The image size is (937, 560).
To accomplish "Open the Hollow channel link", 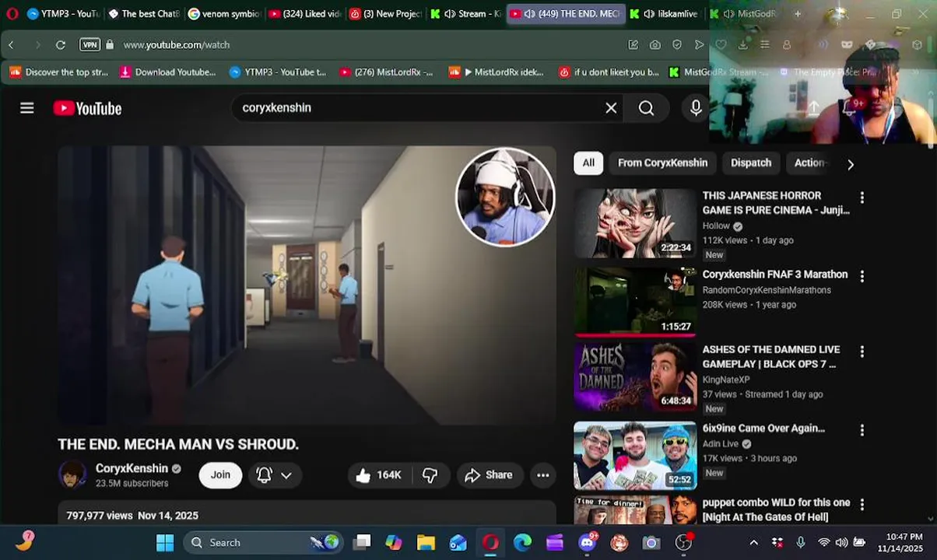I will (716, 226).
